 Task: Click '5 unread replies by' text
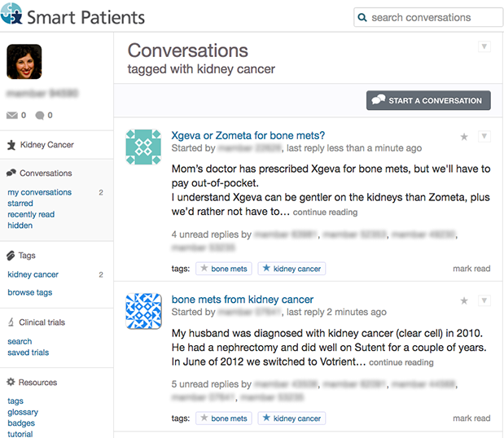[211, 384]
